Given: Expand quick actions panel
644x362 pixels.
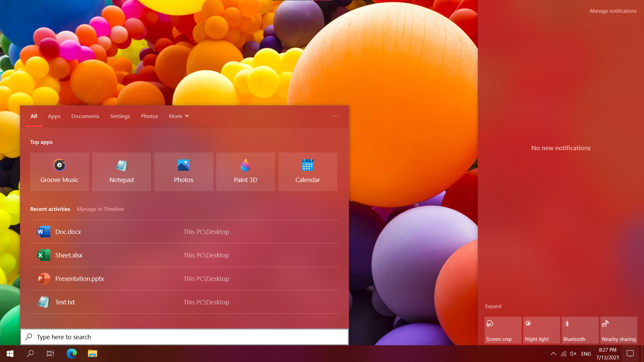Looking at the screenshot, I should tap(493, 306).
